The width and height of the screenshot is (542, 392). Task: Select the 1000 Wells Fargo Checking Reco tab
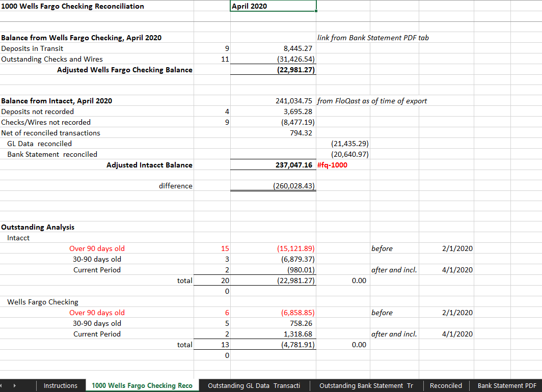click(x=142, y=385)
